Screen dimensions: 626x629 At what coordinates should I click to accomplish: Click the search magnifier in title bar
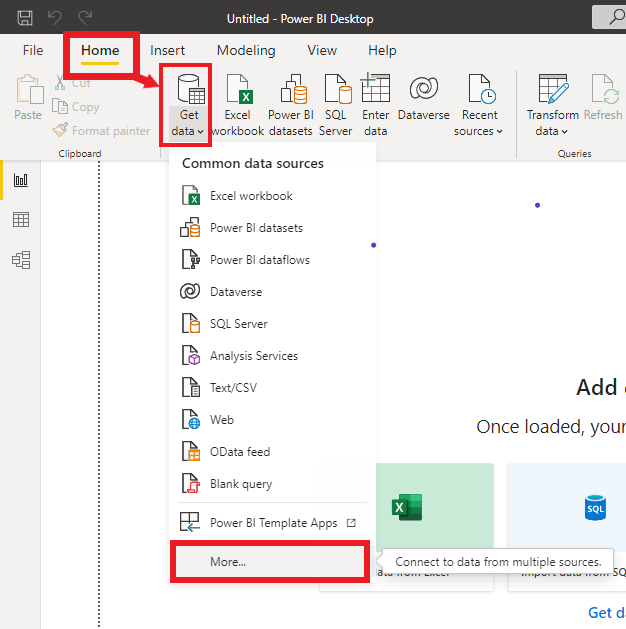click(616, 17)
